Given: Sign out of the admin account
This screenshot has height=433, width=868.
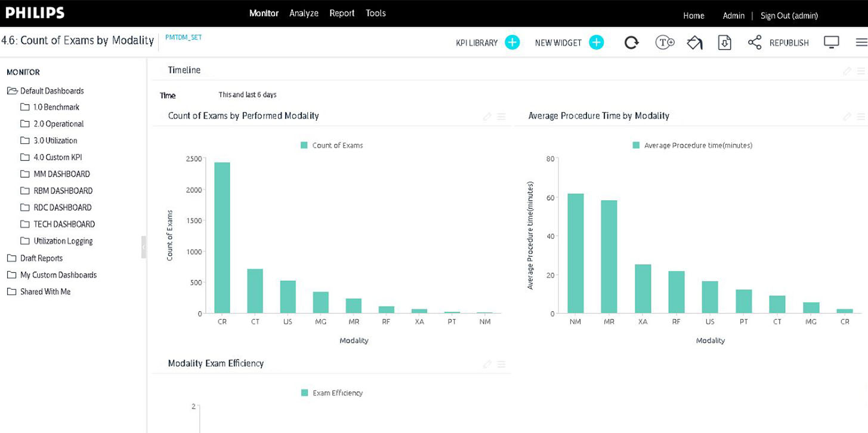Looking at the screenshot, I should pos(789,16).
